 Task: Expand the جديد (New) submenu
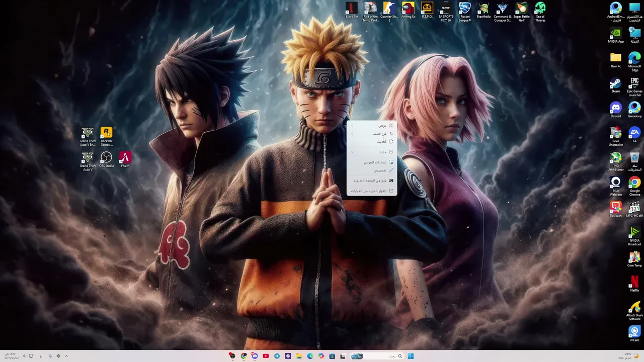click(372, 152)
